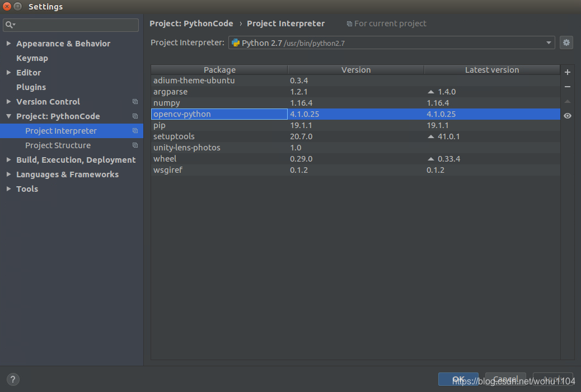Click latest version 0.33.4 cell
The image size is (581, 392).
coord(449,159)
